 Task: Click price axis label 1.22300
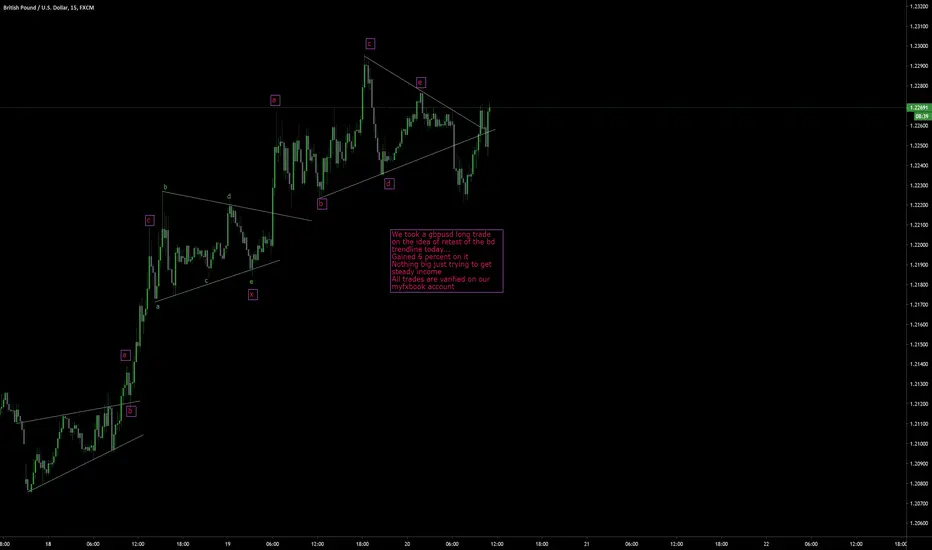pyautogui.click(x=919, y=186)
